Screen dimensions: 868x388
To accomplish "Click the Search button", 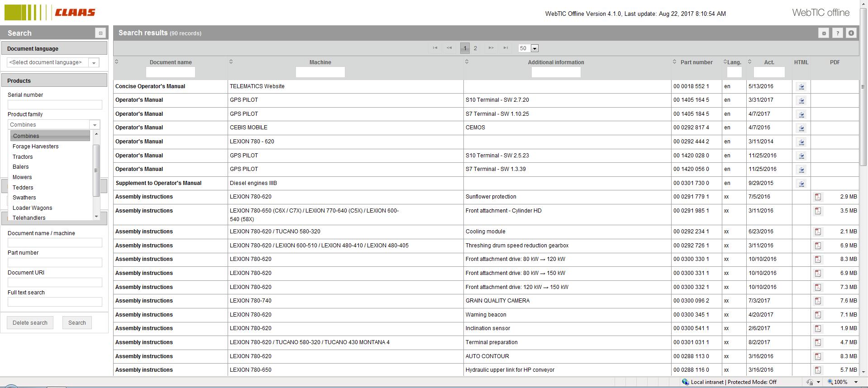I will point(77,323).
